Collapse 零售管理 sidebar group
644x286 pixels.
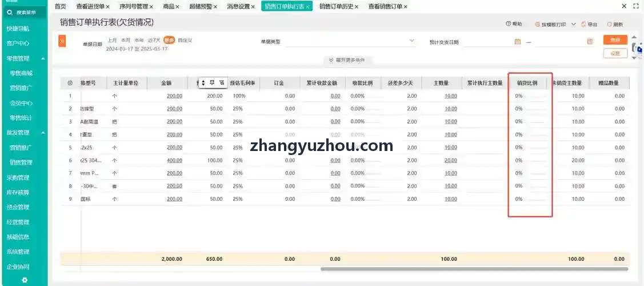43,59
